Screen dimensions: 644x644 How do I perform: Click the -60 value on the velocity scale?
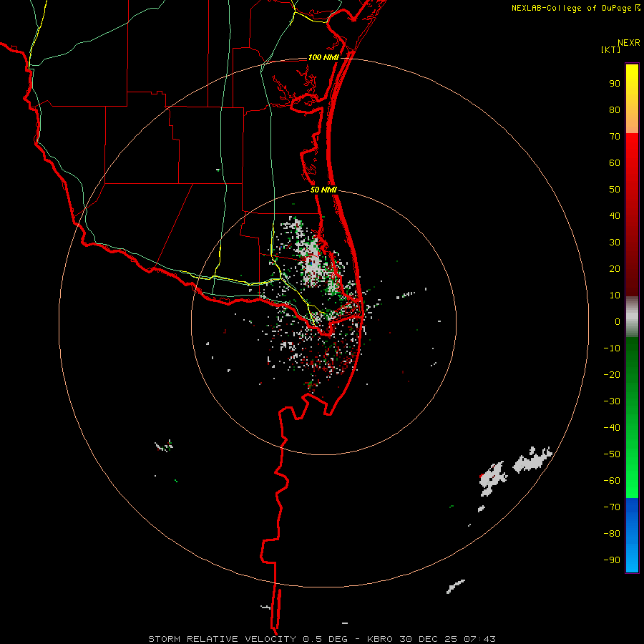pos(612,481)
